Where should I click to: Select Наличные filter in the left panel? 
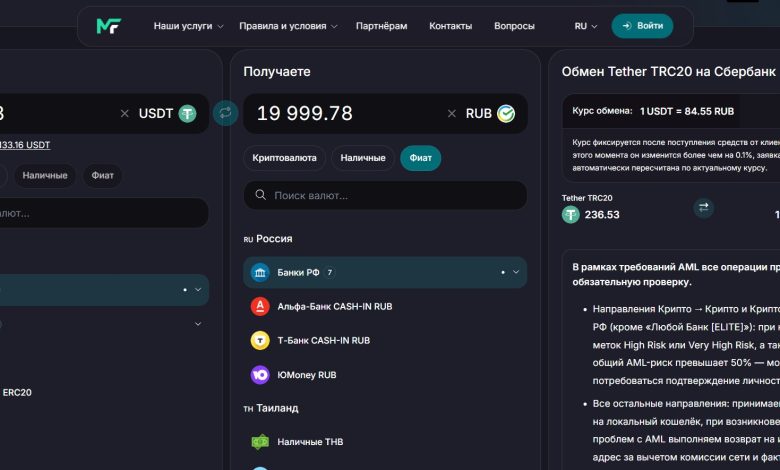(45, 176)
